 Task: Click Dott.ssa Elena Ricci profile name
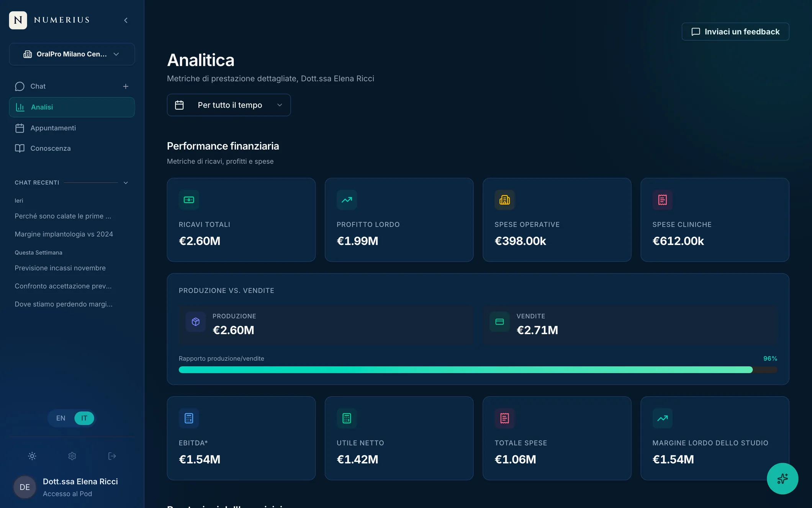tap(80, 482)
